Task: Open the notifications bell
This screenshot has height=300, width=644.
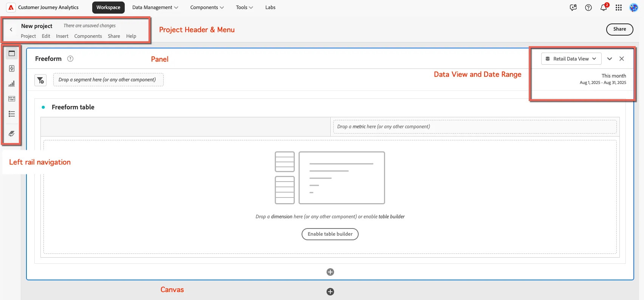Action: (x=604, y=7)
